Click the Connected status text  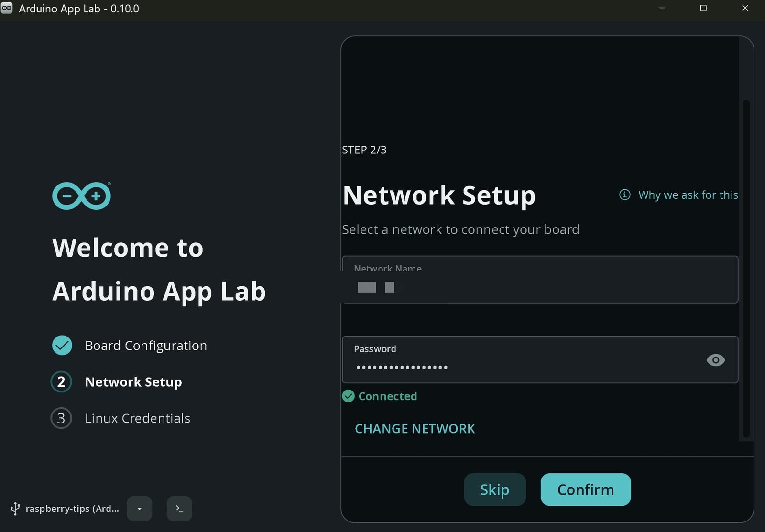pyautogui.click(x=388, y=396)
